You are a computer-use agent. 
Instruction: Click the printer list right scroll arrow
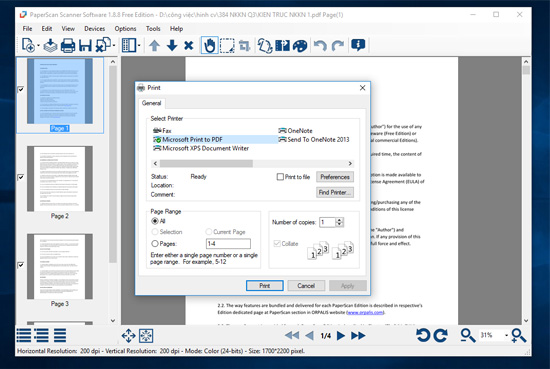point(350,163)
